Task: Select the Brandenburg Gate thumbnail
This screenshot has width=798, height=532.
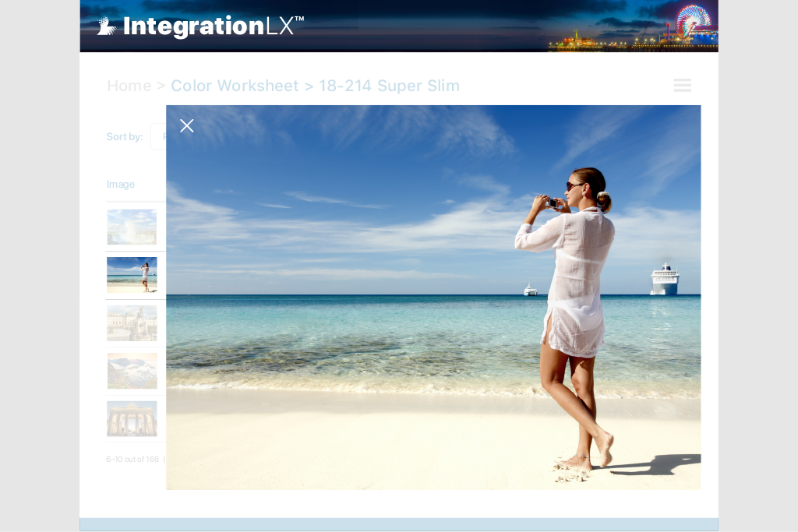Action: pos(132,418)
